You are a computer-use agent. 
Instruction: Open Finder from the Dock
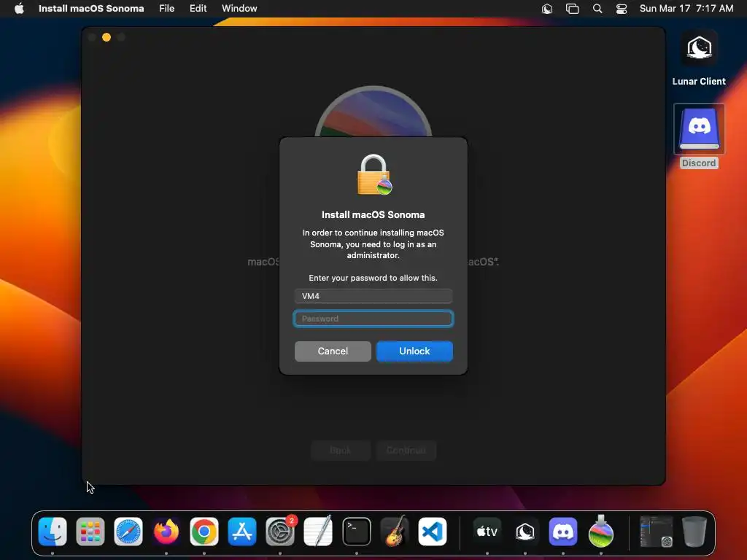tap(53, 532)
